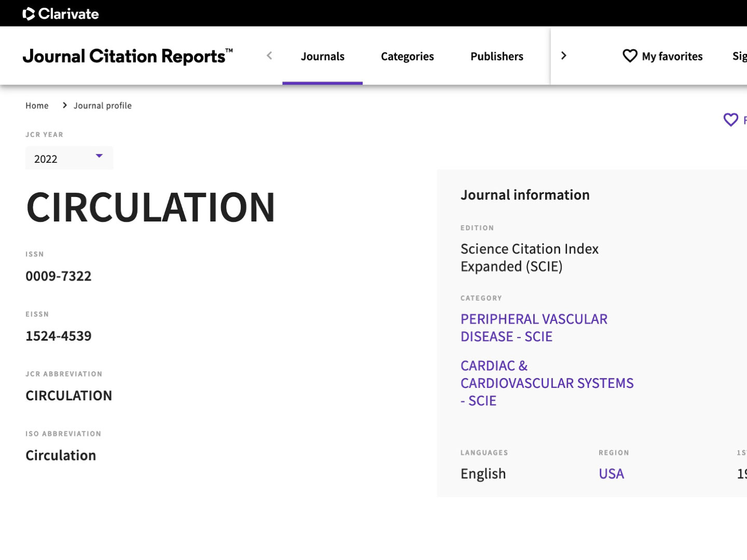Open the Journal Citation Reports home logo
The image size is (747, 560).
click(128, 56)
